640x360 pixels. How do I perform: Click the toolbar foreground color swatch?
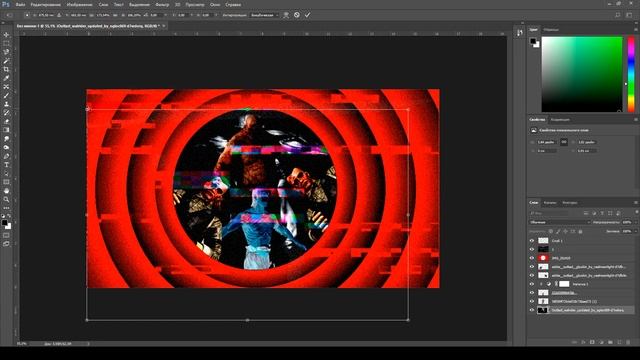click(x=4, y=223)
